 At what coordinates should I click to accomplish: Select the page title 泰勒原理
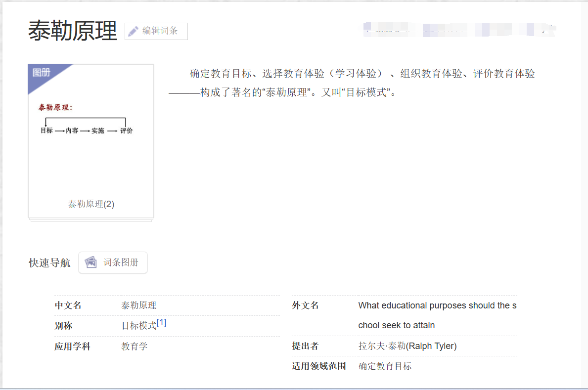point(73,31)
